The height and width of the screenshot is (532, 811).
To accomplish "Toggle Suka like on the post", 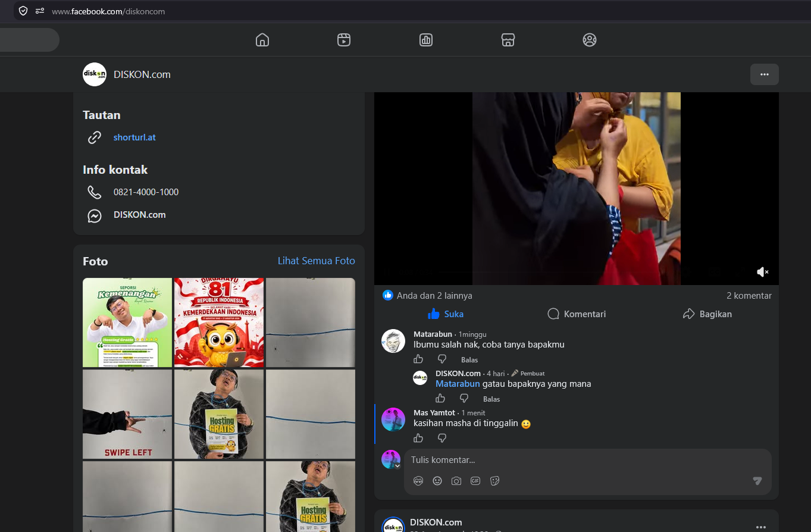I will 446,314.
